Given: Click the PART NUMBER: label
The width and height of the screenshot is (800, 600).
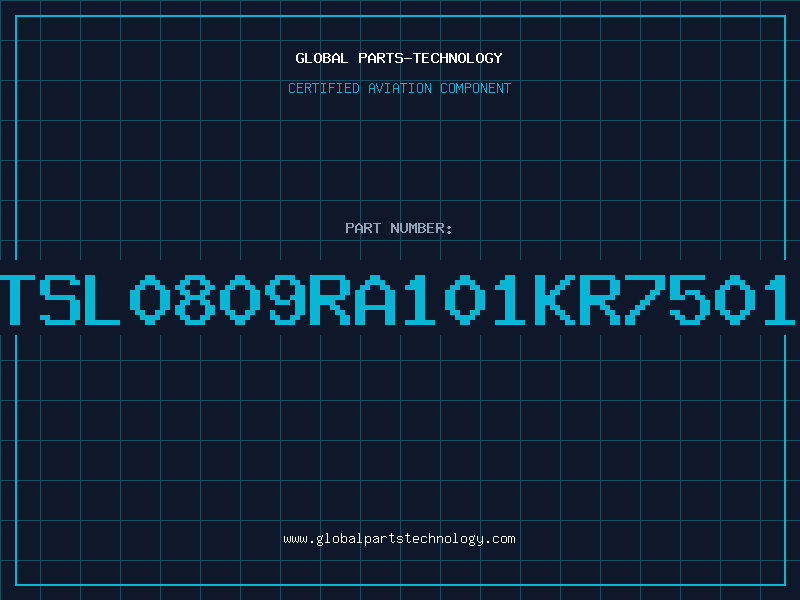Looking at the screenshot, I should click(x=398, y=228).
